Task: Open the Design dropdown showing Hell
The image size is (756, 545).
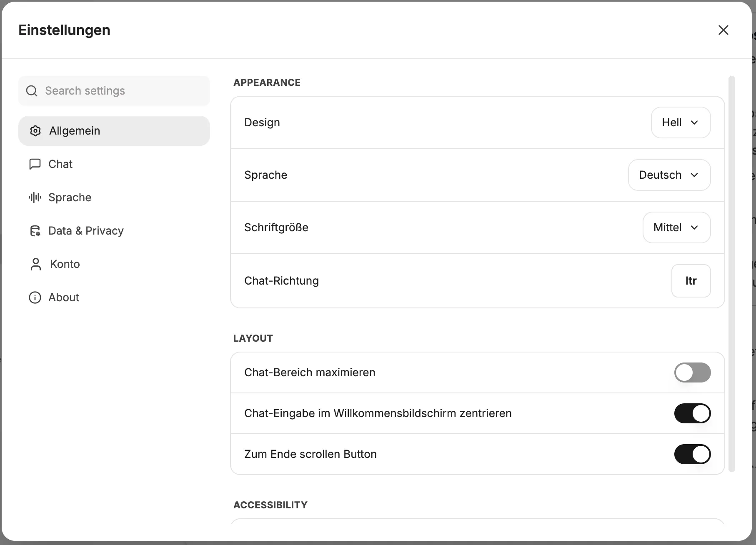Action: coord(681,122)
